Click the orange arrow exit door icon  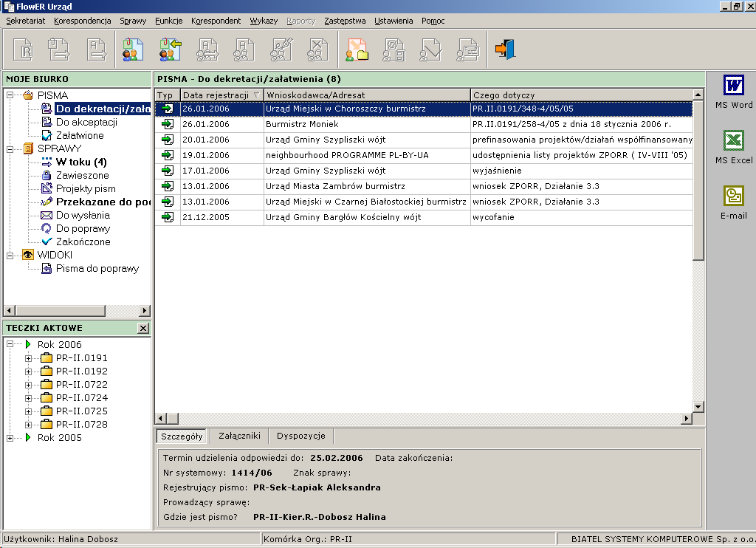pyautogui.click(x=505, y=49)
